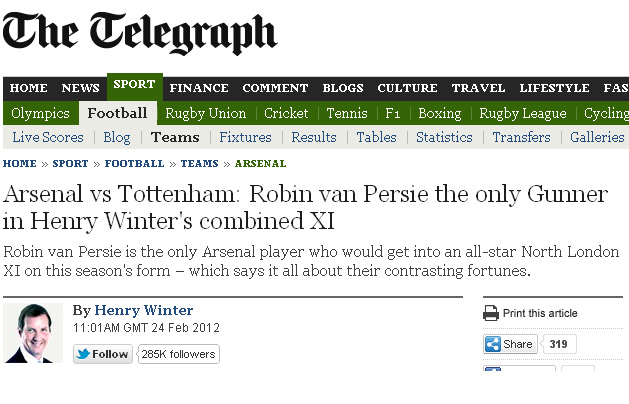Image resolution: width=629 pixels, height=404 pixels.
Task: Click the Print this article link
Action: click(540, 313)
